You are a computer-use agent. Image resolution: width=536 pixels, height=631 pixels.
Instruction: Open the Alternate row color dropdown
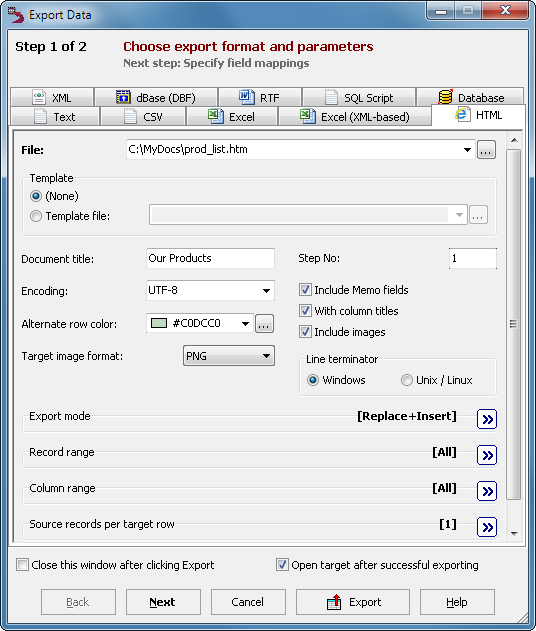click(245, 324)
